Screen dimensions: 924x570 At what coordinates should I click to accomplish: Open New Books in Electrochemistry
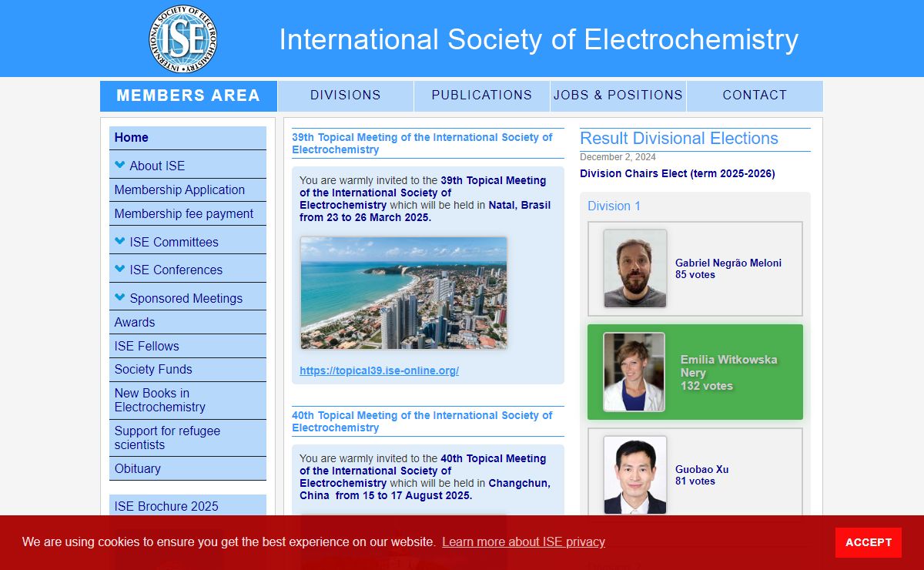point(188,400)
